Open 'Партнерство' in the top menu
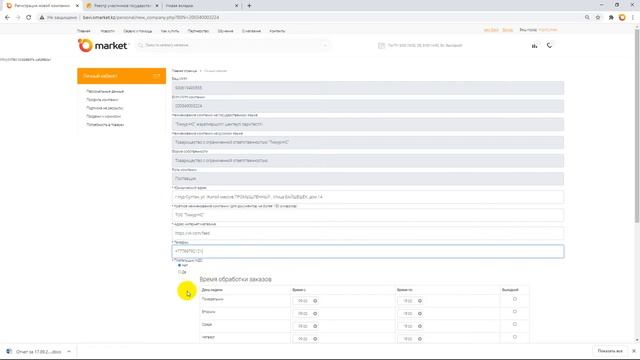 [x=198, y=31]
